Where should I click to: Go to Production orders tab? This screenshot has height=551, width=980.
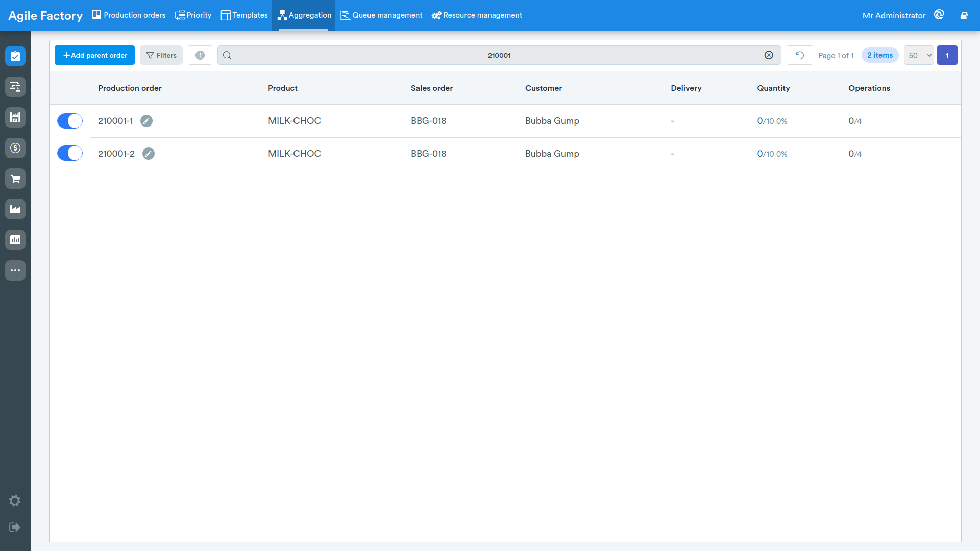pos(129,15)
